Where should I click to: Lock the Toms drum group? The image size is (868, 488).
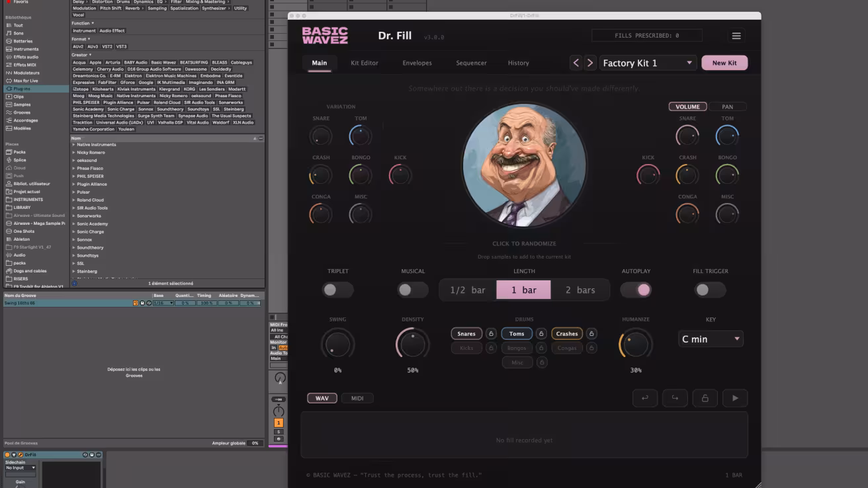click(x=541, y=334)
